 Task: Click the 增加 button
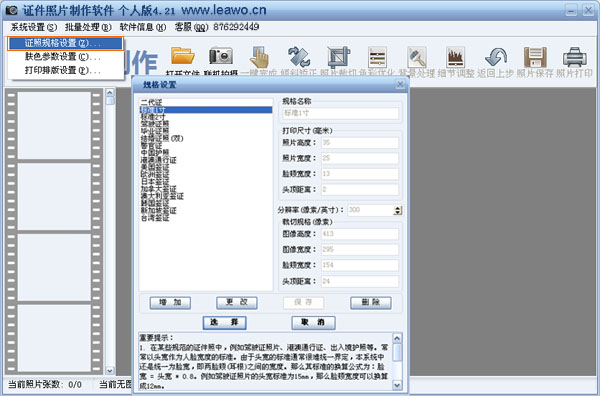[x=170, y=303]
